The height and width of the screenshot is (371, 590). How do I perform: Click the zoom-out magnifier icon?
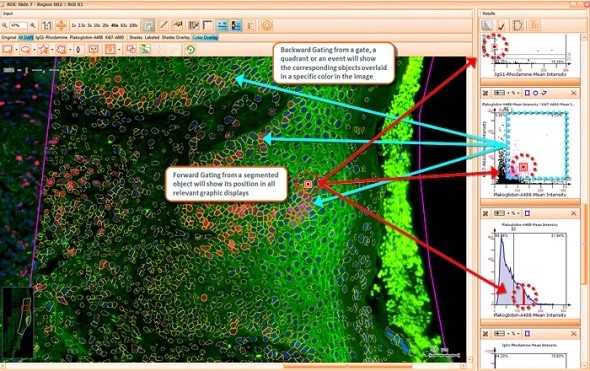(x=5, y=26)
